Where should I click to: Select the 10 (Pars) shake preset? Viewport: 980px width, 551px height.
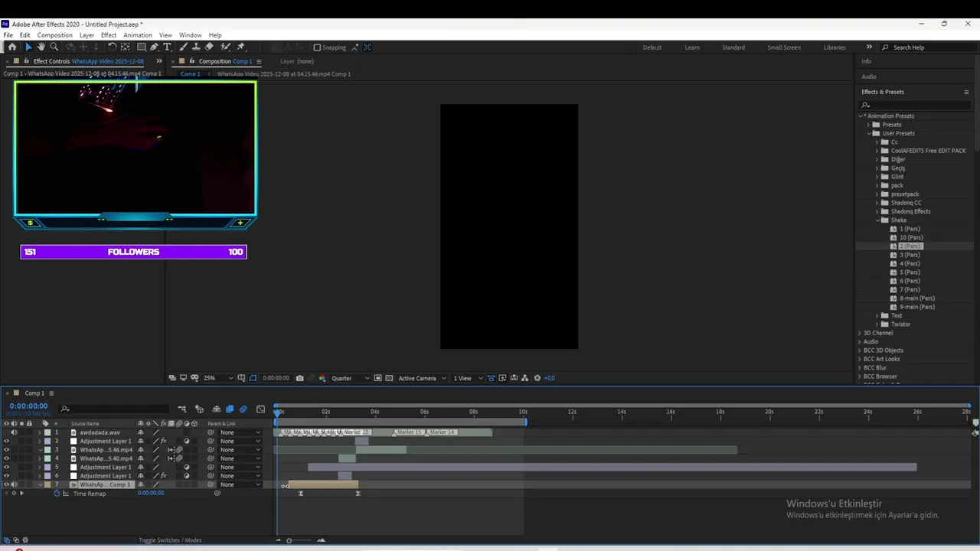pos(910,238)
